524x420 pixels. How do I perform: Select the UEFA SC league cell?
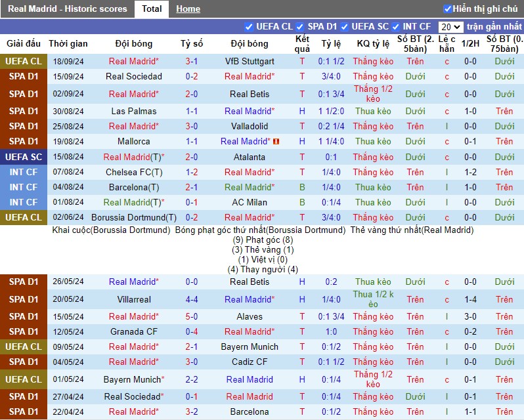[24, 157]
